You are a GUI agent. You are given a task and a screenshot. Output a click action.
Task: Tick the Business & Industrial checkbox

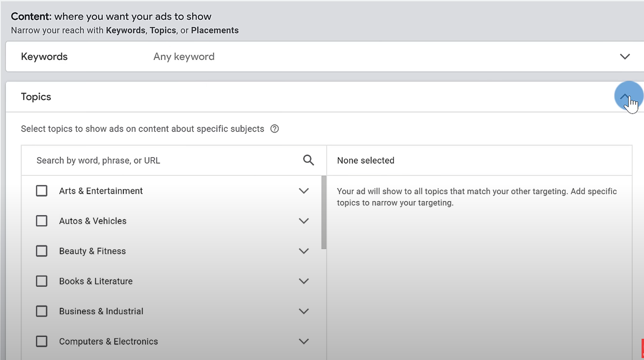pyautogui.click(x=41, y=311)
